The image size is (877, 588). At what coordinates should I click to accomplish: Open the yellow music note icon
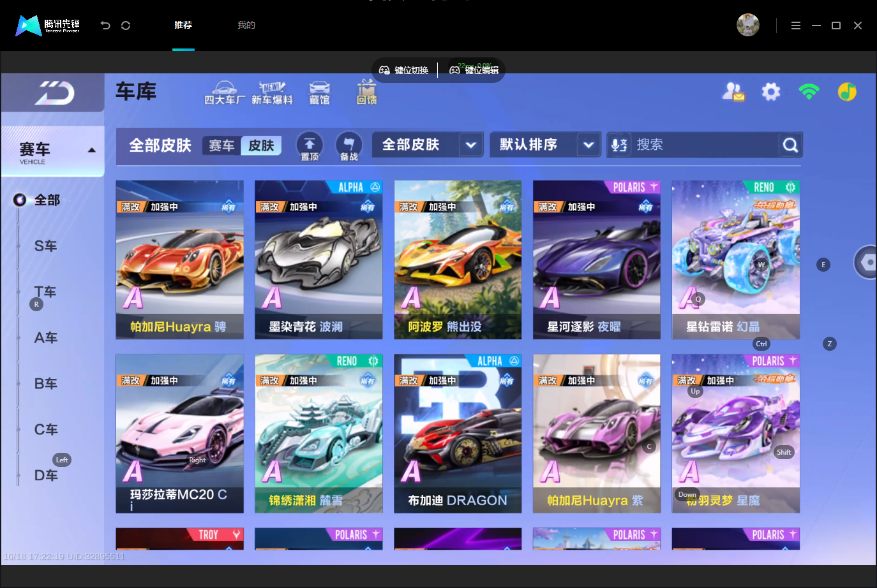pos(847,92)
